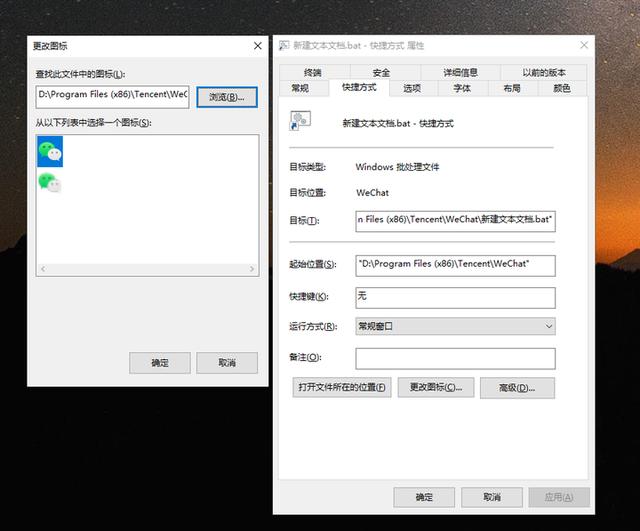Click the 查找此文件中的图标(L) label
This screenshot has width=640, height=531.
[80, 74]
